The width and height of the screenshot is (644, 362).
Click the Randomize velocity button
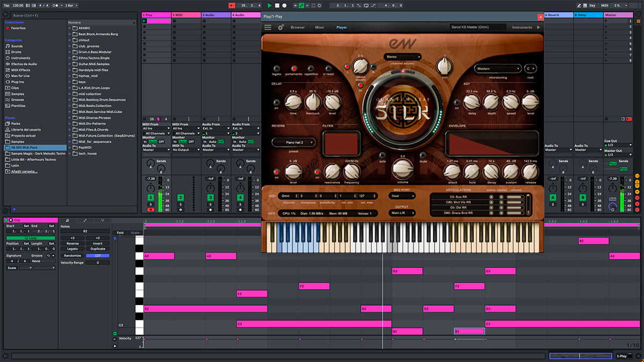coord(72,256)
